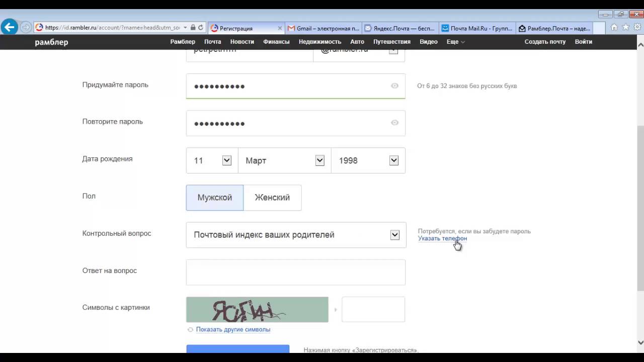Click the Повторите пароль input field
644x362 pixels.
[x=296, y=123]
